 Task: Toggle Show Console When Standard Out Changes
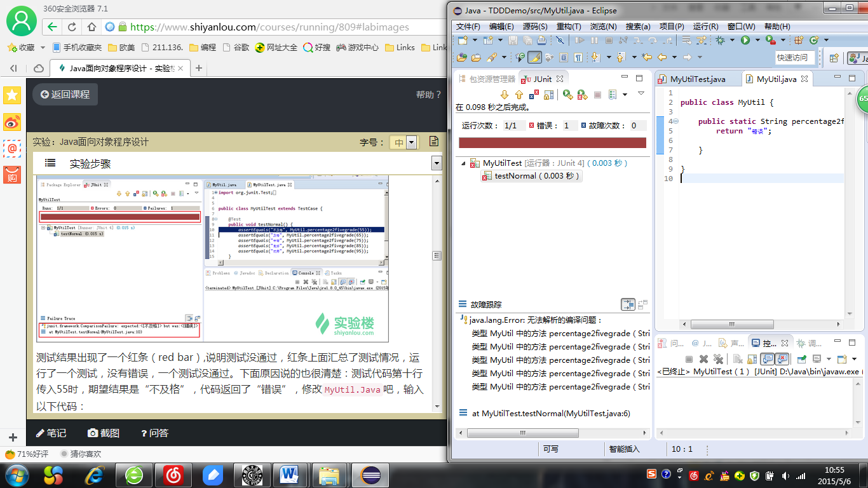click(767, 359)
